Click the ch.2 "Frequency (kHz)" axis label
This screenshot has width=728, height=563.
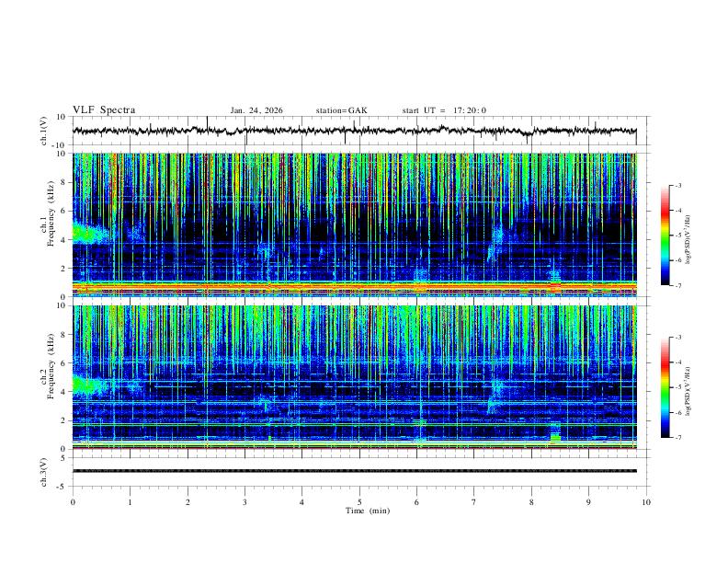[x=51, y=366]
